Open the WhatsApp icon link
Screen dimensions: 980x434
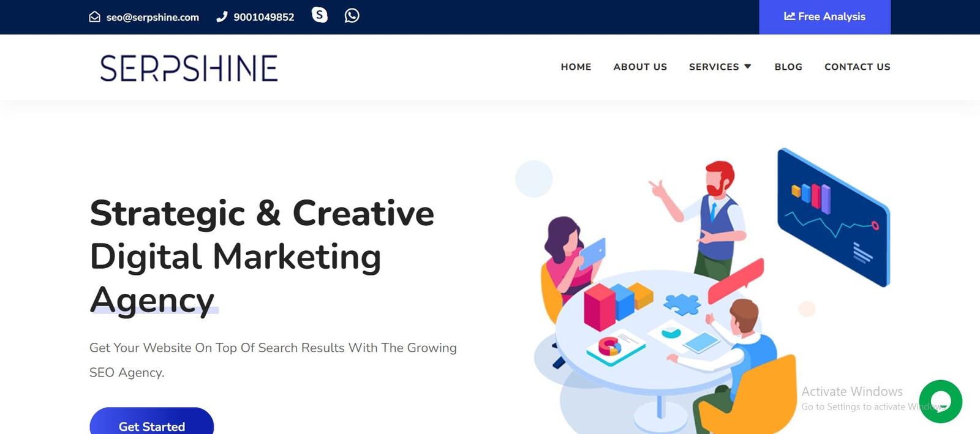click(x=352, y=15)
